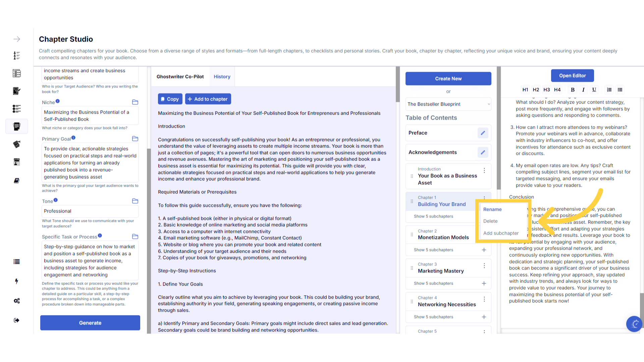Click the pencil edit icon beside Preface
The width and height of the screenshot is (644, 362).
click(483, 133)
